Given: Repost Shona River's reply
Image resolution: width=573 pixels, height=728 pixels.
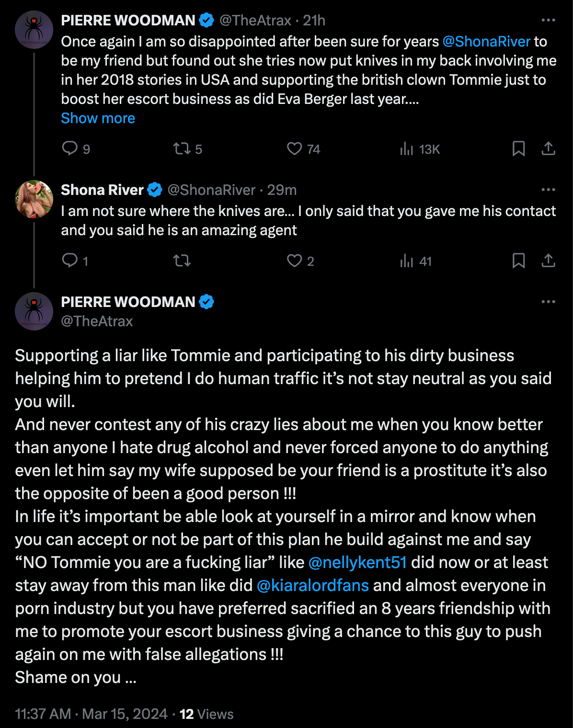Looking at the screenshot, I should 182,261.
